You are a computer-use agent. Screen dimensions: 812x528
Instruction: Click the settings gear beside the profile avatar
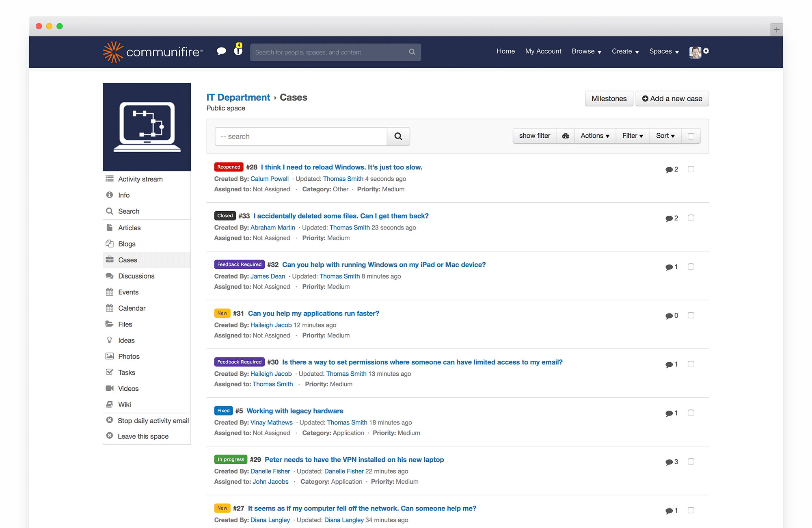pyautogui.click(x=706, y=51)
